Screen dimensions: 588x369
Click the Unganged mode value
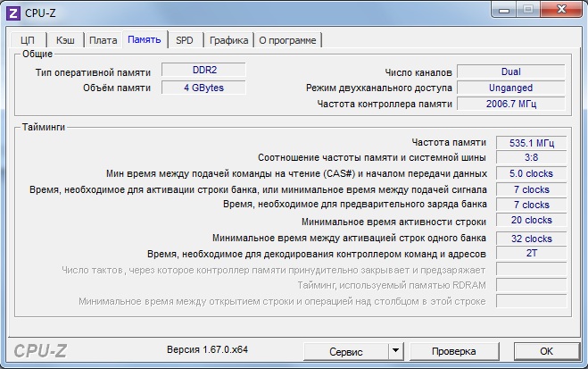510,88
